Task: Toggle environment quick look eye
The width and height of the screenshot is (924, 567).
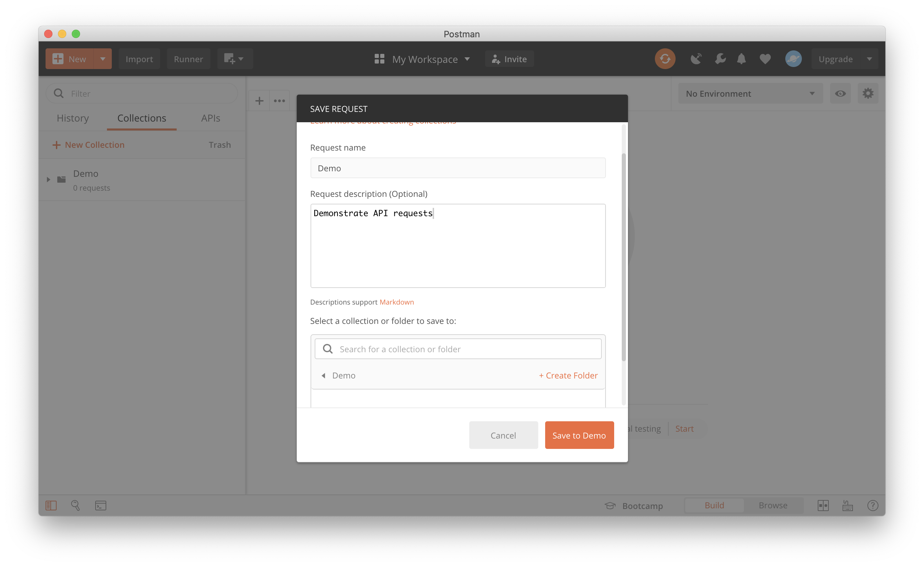Action: click(840, 94)
